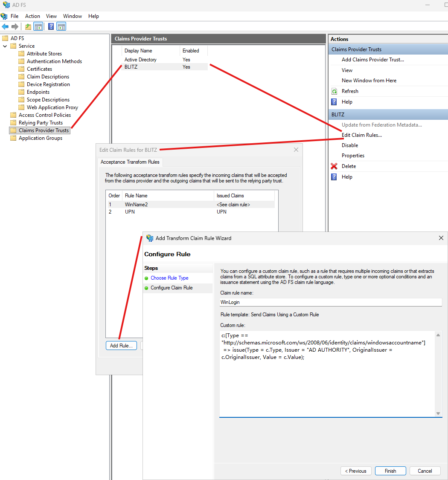448x480 pixels.
Task: Select the Scope Descriptions tree item
Action: [x=48, y=99]
